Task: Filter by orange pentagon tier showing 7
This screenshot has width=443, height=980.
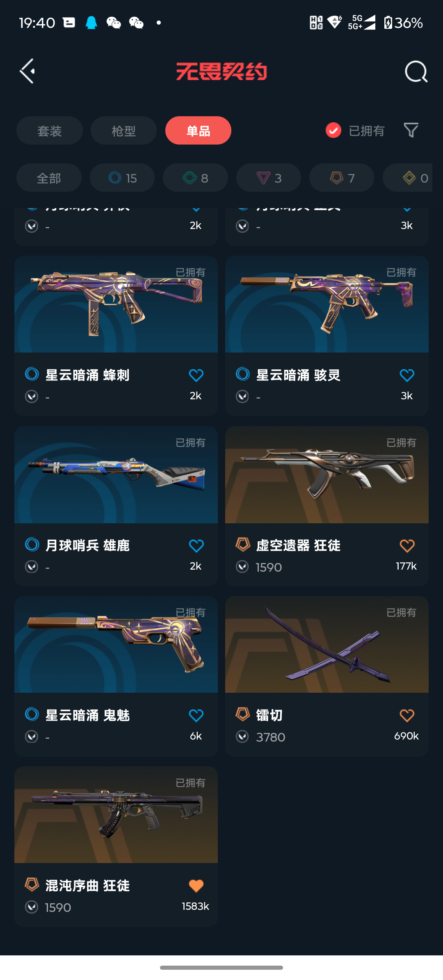Action: (x=342, y=178)
